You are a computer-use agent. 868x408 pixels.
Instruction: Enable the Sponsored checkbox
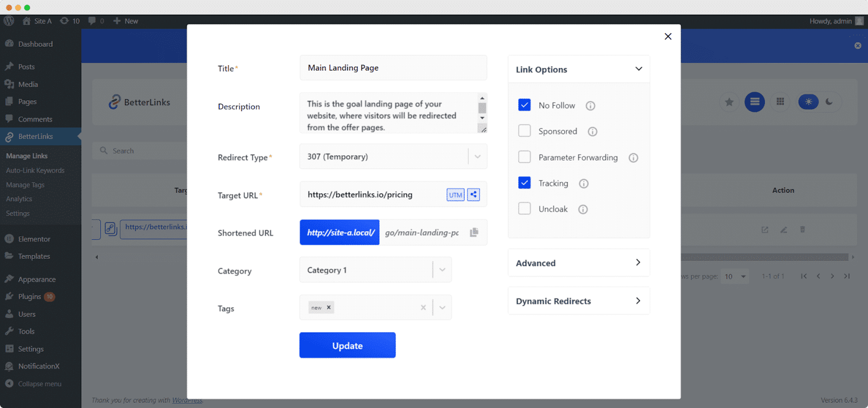click(524, 131)
